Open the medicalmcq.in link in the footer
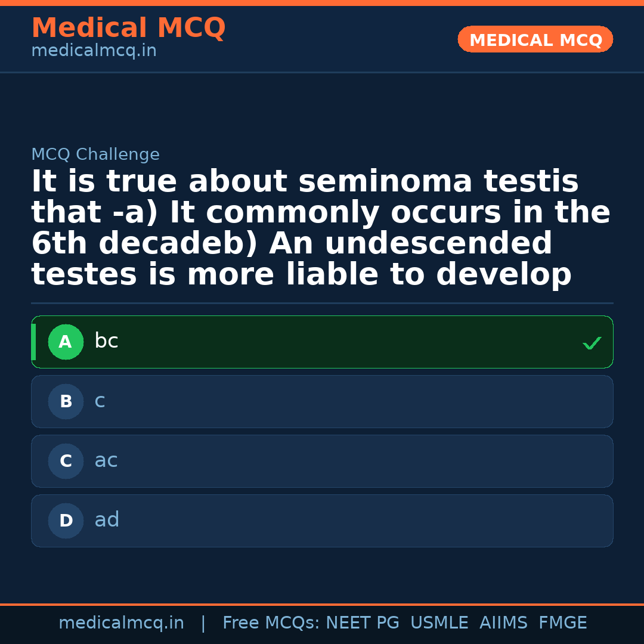The image size is (644, 644). [121, 623]
